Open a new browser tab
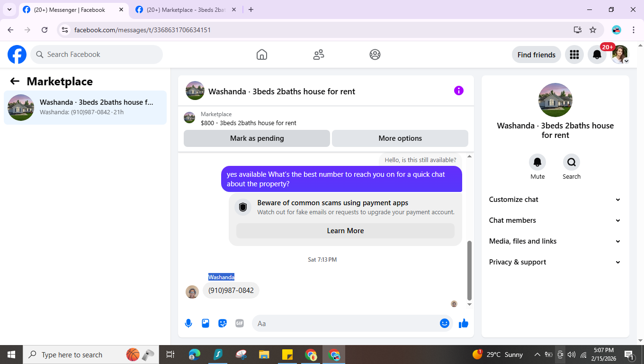The height and width of the screenshot is (364, 644). (x=251, y=9)
